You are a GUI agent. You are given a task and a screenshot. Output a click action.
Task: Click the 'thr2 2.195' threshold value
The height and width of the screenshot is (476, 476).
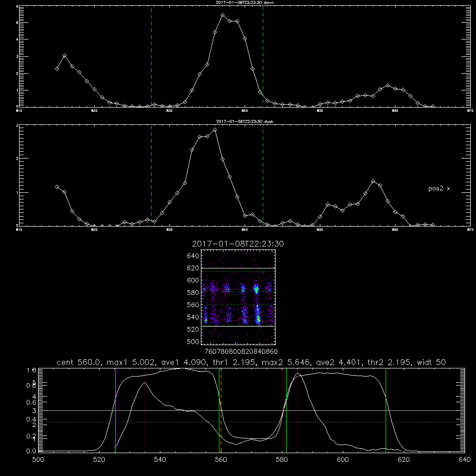389,362
